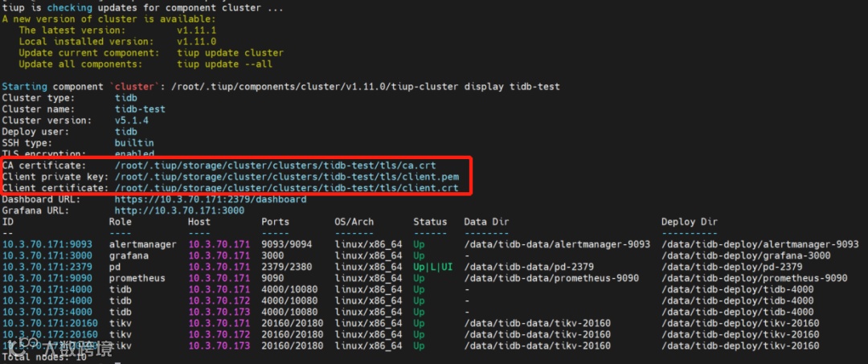Viewport: 868px width, 364px height.
Task: Click the Up|L|UI status of pd
Action: [x=433, y=267]
